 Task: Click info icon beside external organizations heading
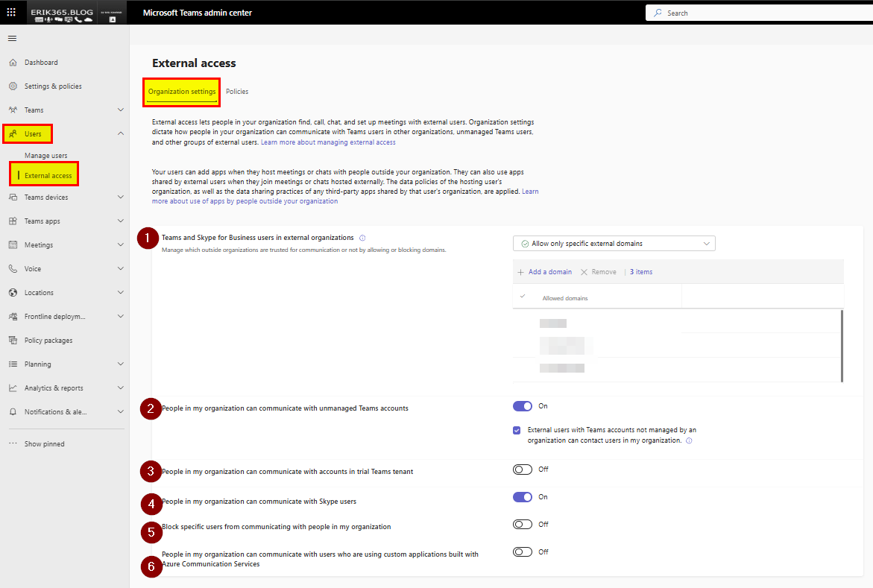click(362, 238)
